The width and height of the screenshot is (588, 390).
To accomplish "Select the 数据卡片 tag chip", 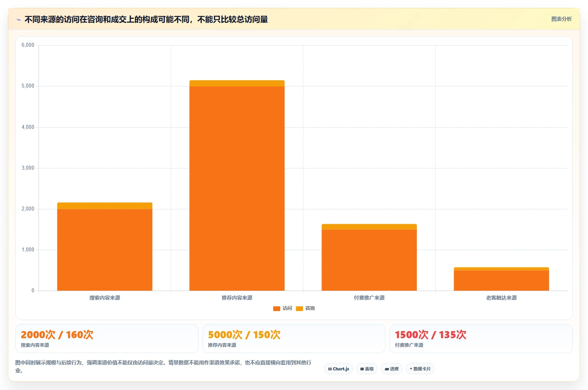I will (420, 369).
